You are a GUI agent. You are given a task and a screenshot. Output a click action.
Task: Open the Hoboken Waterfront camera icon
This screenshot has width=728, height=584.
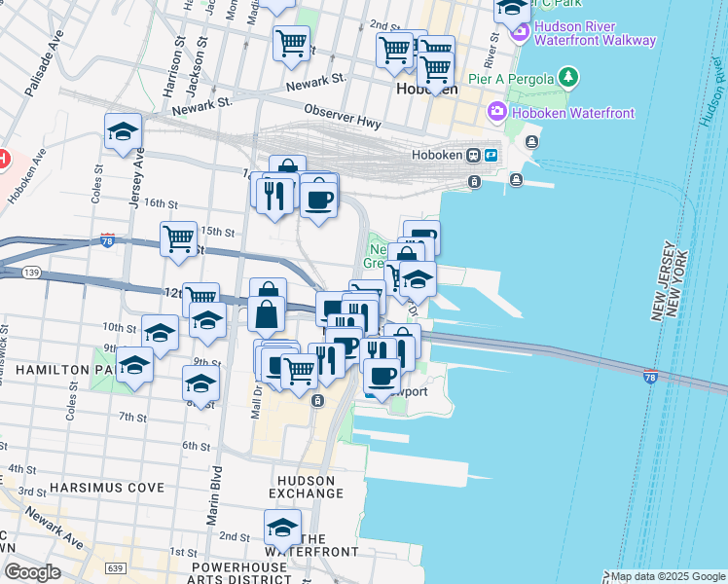tap(497, 112)
